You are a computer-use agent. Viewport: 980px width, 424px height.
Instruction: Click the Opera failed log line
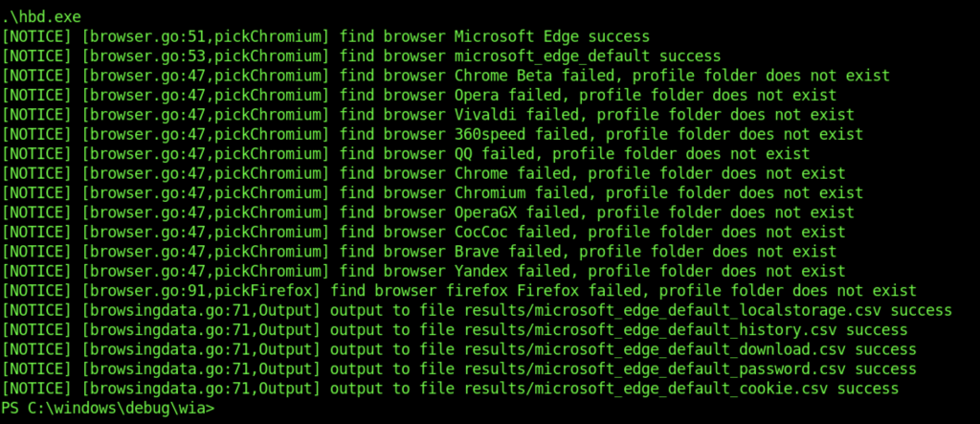click(x=418, y=96)
